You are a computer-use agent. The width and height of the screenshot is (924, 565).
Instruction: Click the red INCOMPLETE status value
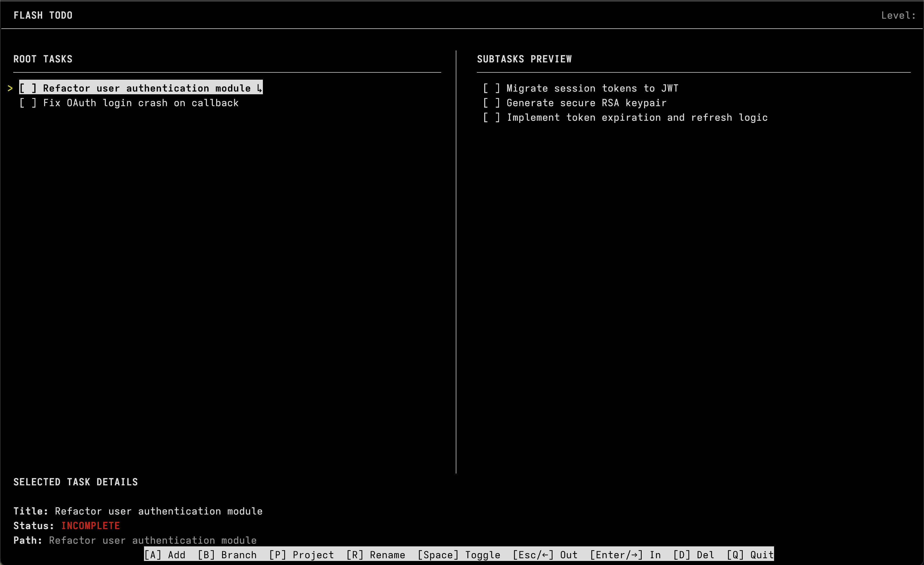coord(91,526)
